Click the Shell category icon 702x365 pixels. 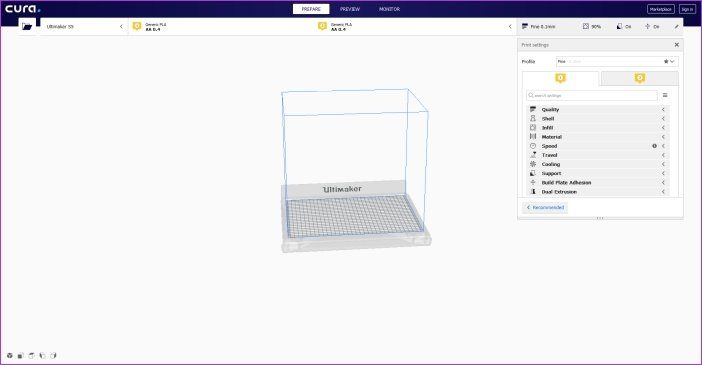point(533,119)
